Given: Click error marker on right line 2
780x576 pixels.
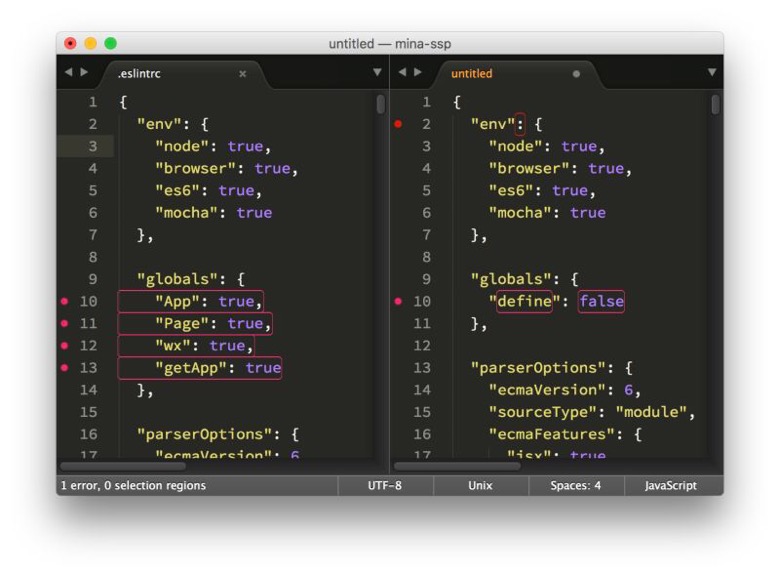Looking at the screenshot, I should [398, 124].
